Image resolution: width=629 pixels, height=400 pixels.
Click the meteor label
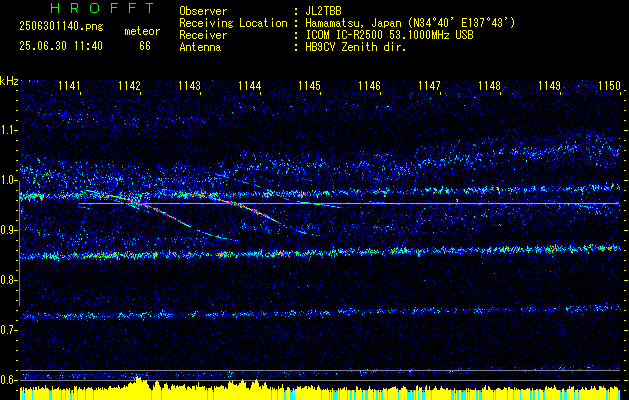click(x=142, y=31)
